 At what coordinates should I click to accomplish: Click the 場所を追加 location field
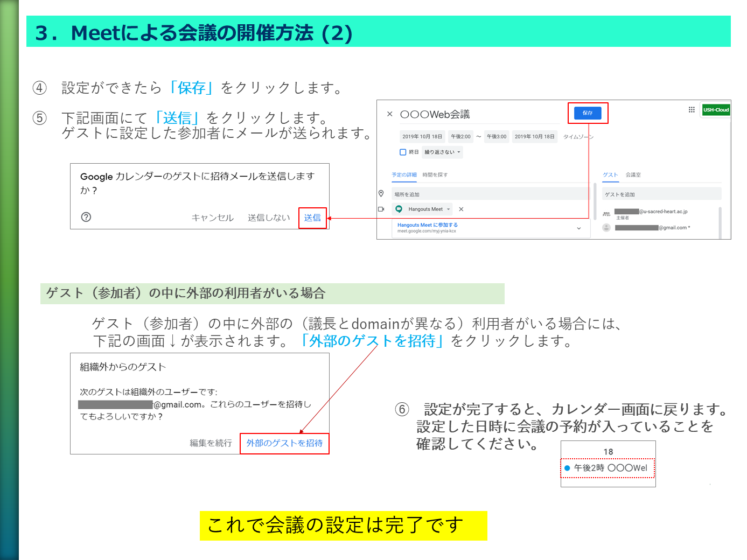pos(490,194)
